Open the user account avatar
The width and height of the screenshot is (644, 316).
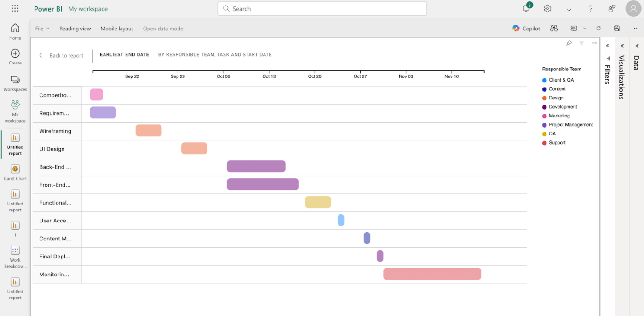633,8
